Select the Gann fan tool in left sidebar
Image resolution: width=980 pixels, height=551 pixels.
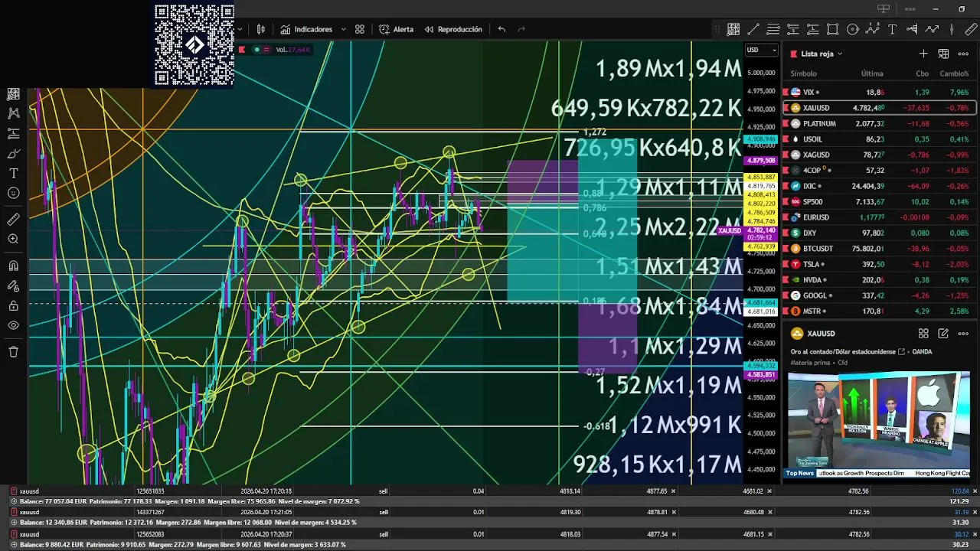point(13,93)
